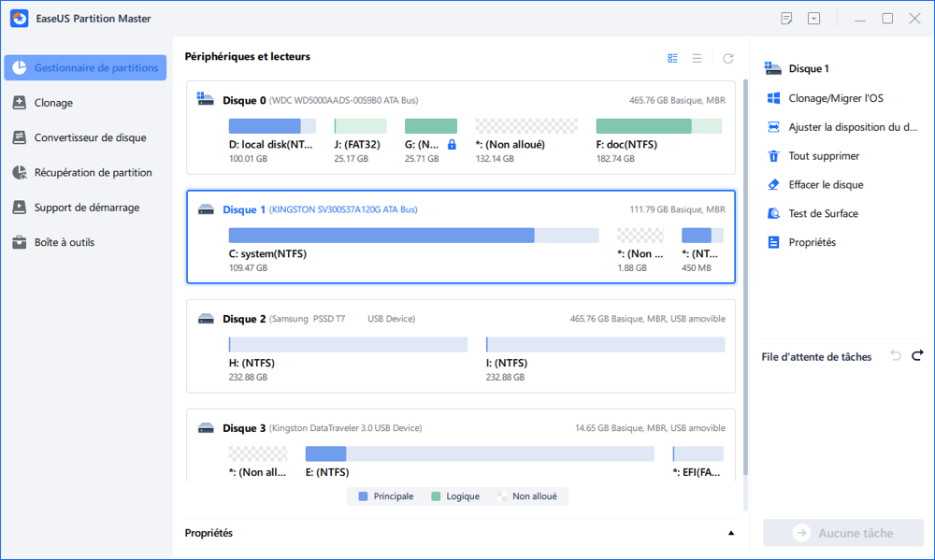Click the trash can icon
This screenshot has width=935, height=560.
773,155
